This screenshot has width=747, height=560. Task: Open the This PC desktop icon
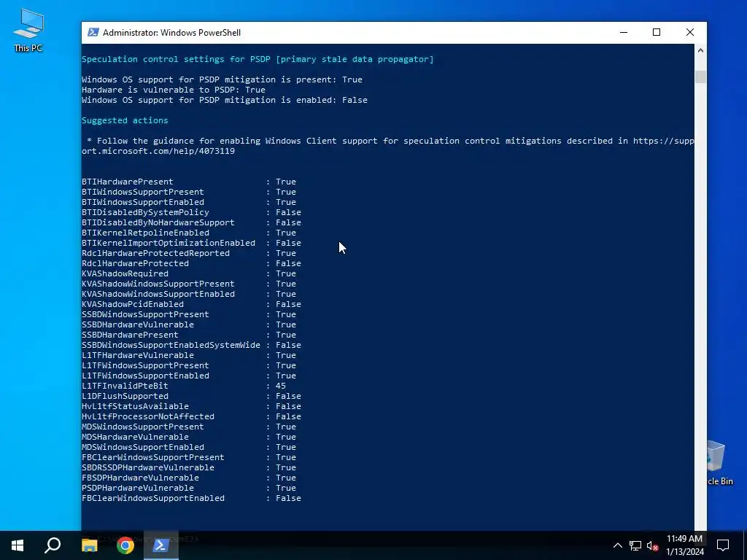(28, 31)
